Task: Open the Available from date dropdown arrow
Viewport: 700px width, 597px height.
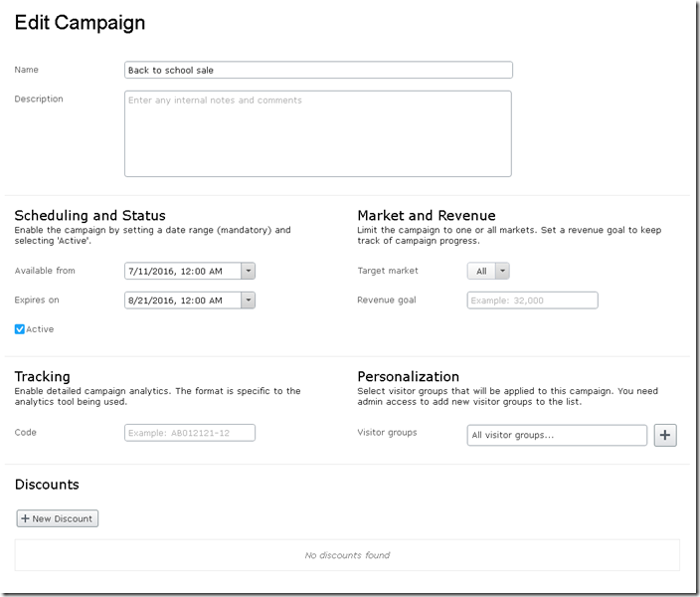Action: point(249,271)
